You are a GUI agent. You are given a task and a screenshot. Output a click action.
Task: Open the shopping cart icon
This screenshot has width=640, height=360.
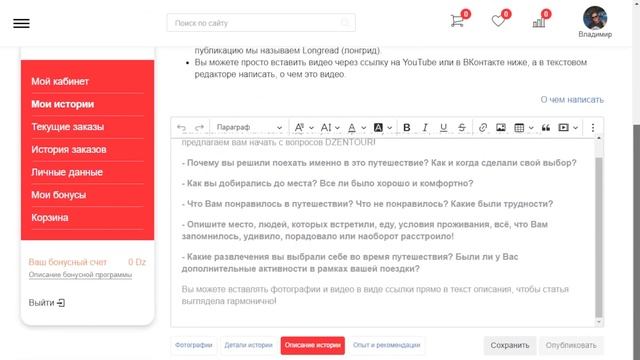click(457, 20)
